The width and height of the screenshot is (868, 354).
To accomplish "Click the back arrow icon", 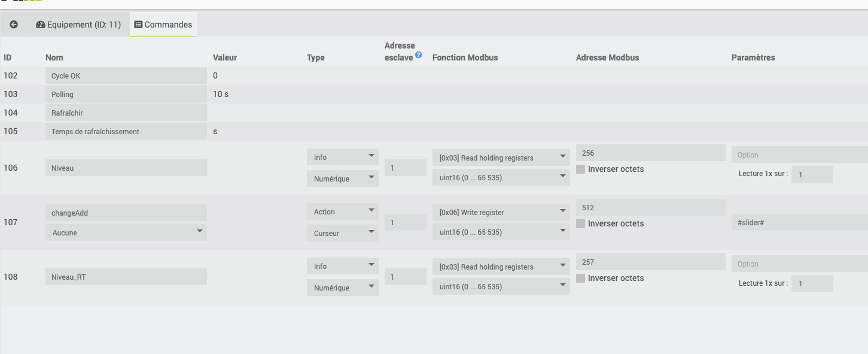I will click(x=14, y=25).
